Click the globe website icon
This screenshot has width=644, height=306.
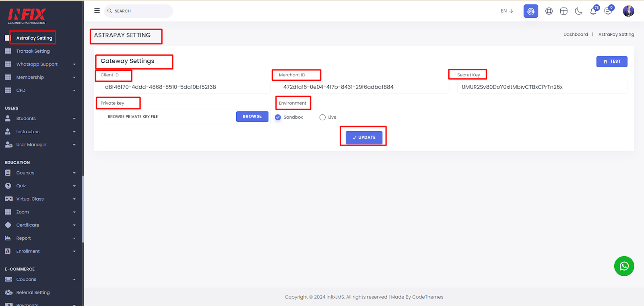click(549, 11)
